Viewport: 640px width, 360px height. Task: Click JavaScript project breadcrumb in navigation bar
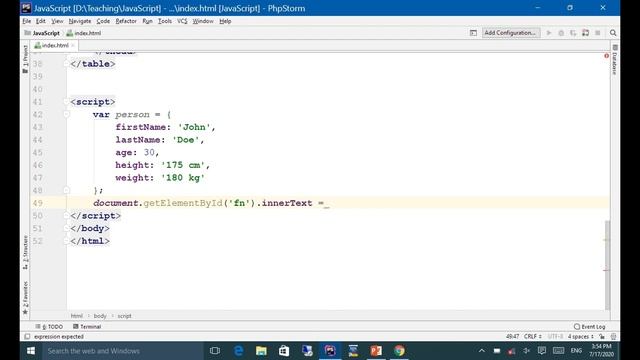point(42,33)
